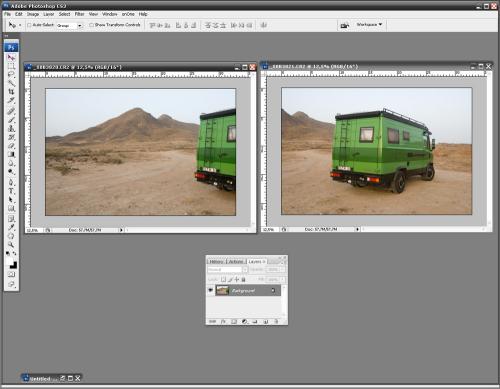Click the Background layer thumbnail
Screen dimensions: 500x389
coord(222,290)
